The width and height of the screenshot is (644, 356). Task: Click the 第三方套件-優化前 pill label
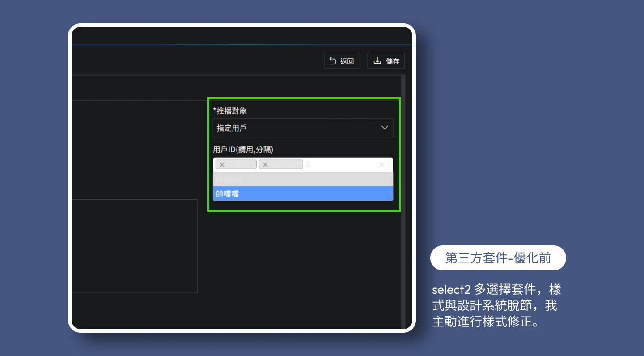[x=498, y=258]
